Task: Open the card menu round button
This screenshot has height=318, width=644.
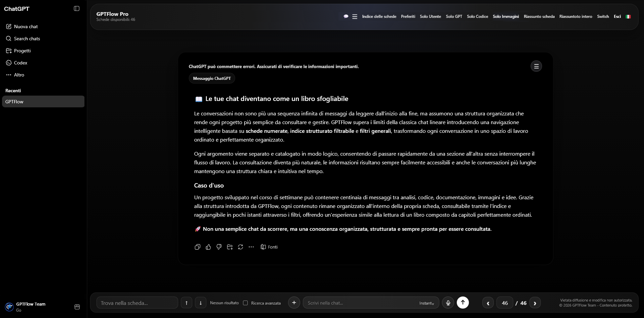Action: tap(536, 66)
